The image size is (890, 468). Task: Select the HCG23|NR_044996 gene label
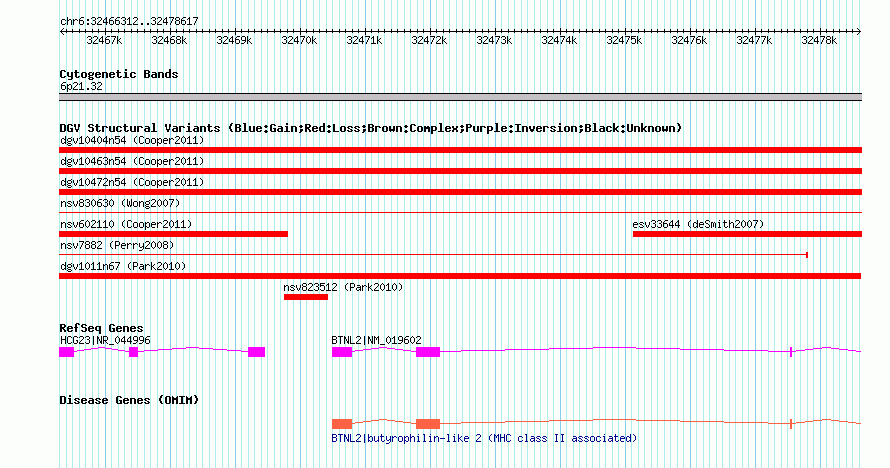pyautogui.click(x=105, y=340)
